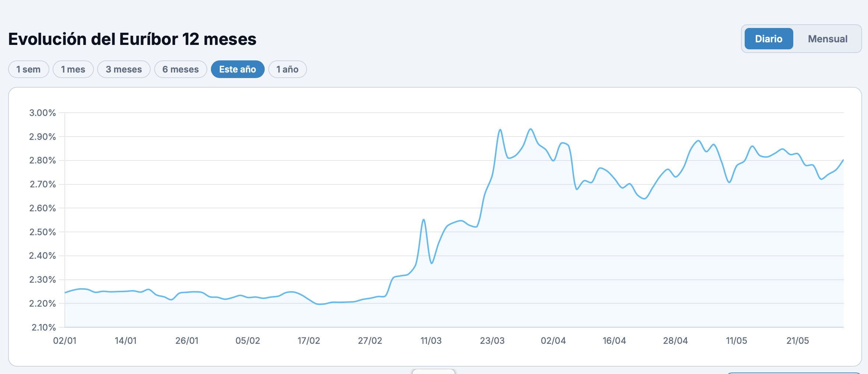Click the 23/03 date label on axis
This screenshot has width=868, height=374.
pyautogui.click(x=492, y=341)
